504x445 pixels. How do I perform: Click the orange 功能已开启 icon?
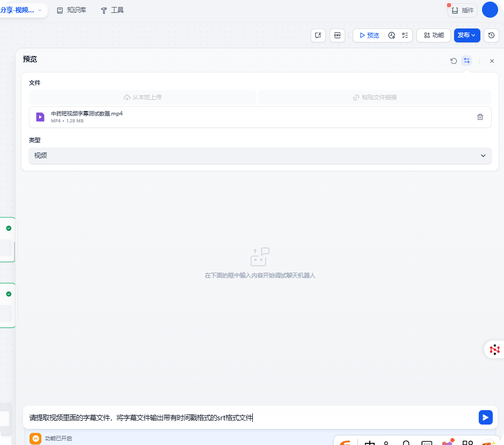click(35, 438)
